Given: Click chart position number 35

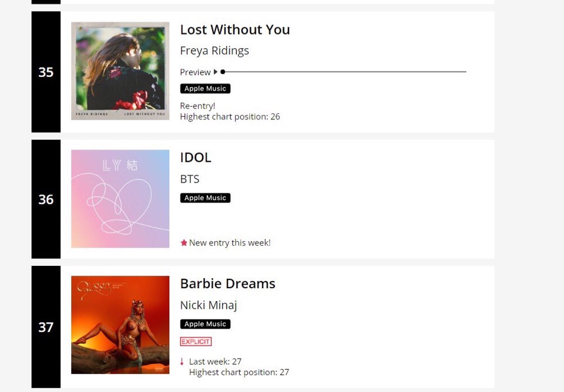Looking at the screenshot, I should click(x=46, y=72).
